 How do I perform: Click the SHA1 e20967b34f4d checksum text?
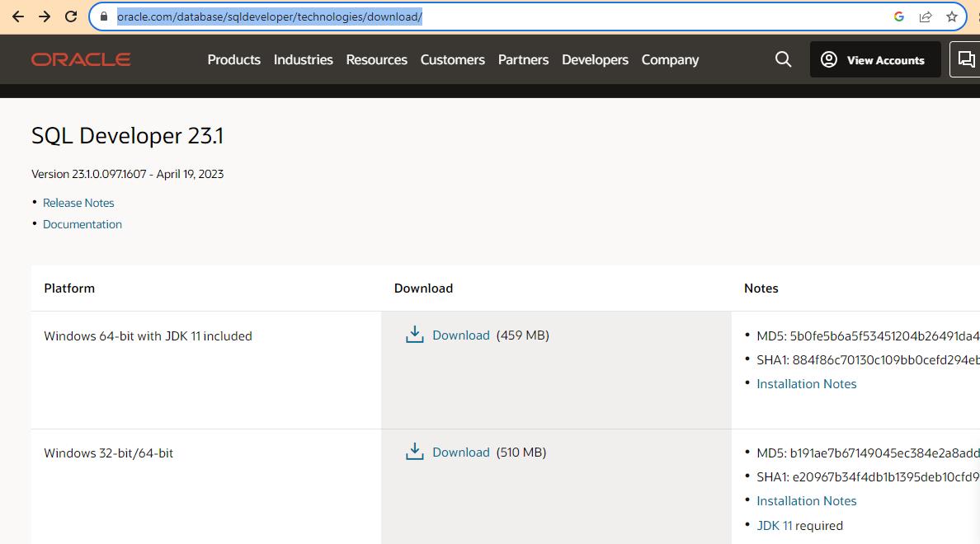point(868,477)
